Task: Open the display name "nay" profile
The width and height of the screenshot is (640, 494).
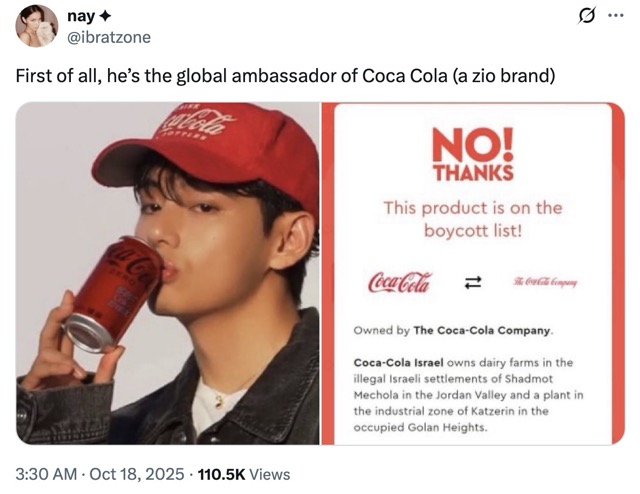Action: [80, 16]
